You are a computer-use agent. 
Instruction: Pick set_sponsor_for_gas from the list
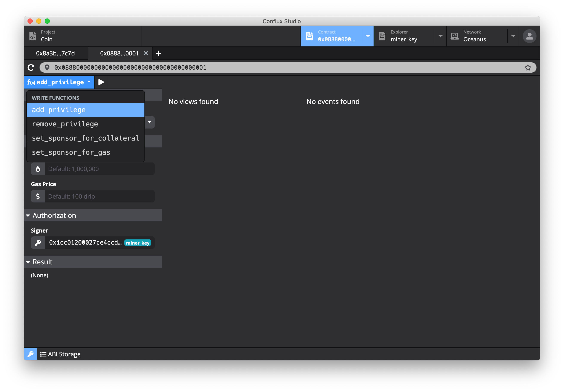tap(71, 153)
